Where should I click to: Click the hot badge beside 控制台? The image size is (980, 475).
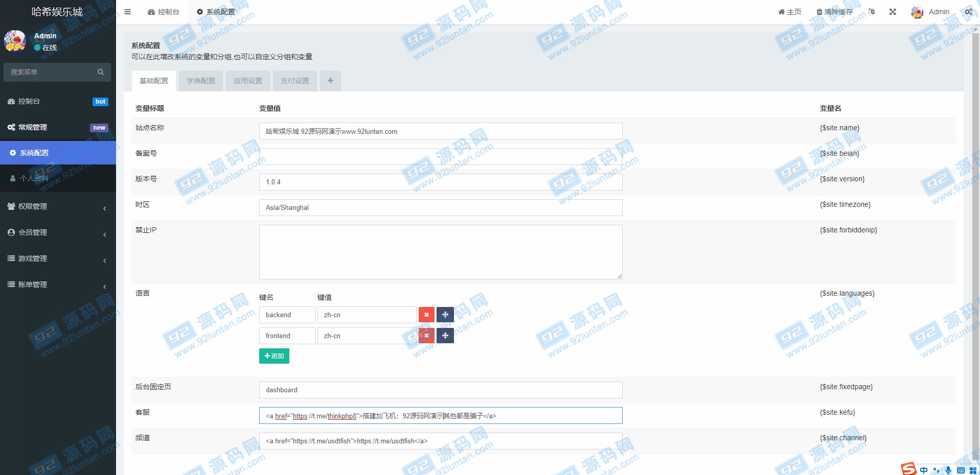point(101,102)
